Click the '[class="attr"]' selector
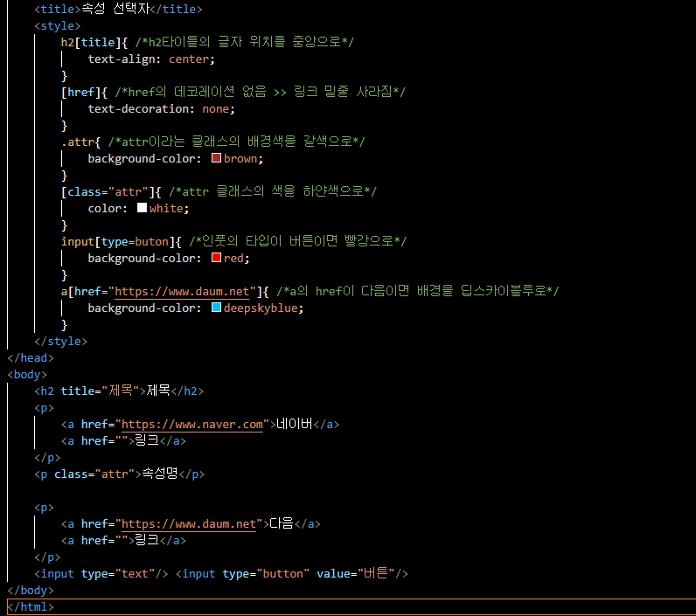696x616 pixels. click(108, 192)
